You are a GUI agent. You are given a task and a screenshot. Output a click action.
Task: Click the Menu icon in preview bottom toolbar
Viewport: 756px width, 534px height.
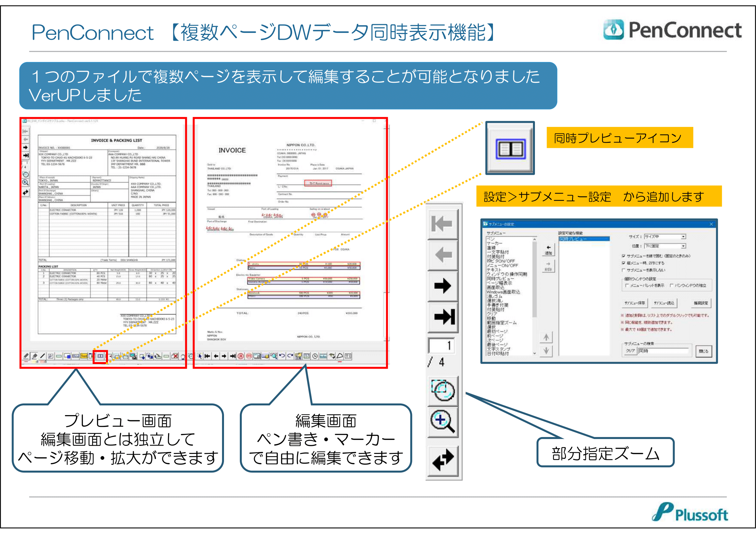tap(76, 356)
